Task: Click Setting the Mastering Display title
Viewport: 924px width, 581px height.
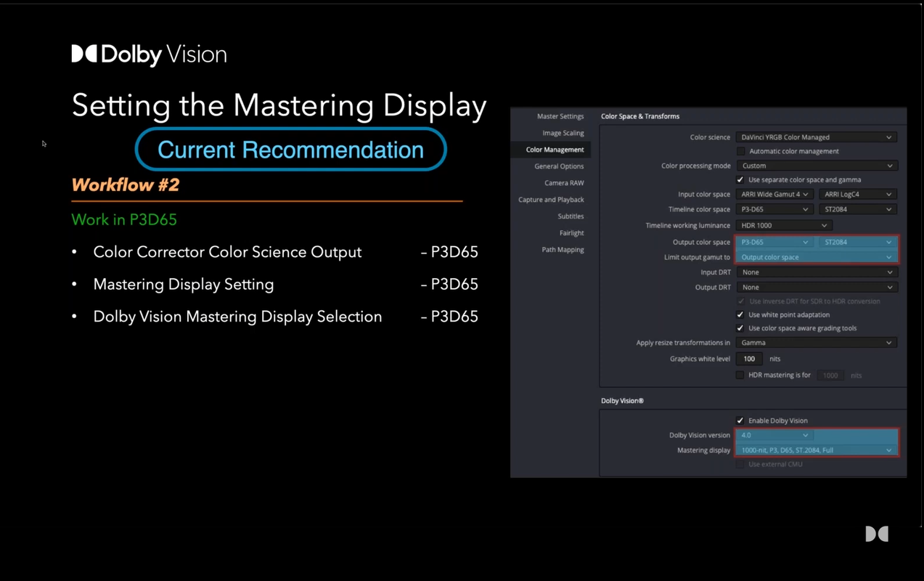Action: 279,105
